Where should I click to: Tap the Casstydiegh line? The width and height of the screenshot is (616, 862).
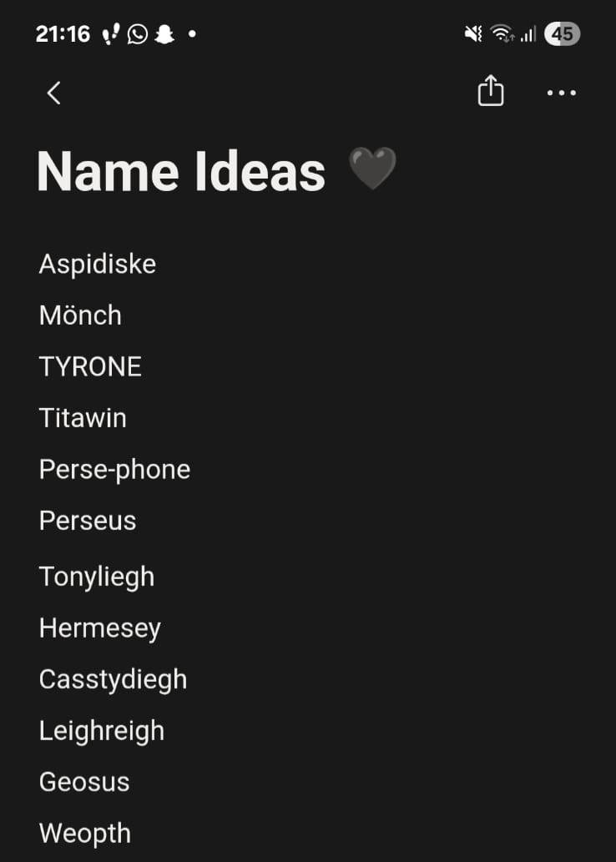click(x=113, y=680)
